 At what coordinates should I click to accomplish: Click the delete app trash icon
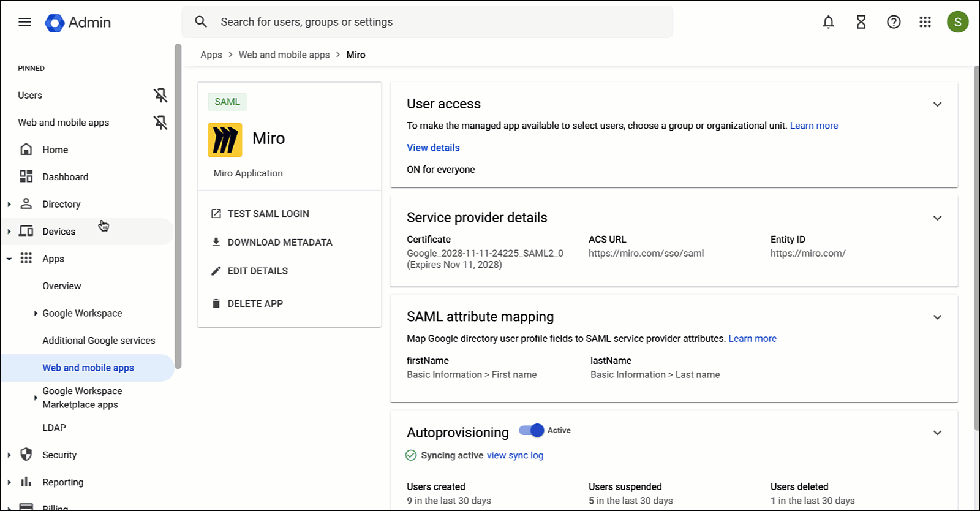click(216, 303)
